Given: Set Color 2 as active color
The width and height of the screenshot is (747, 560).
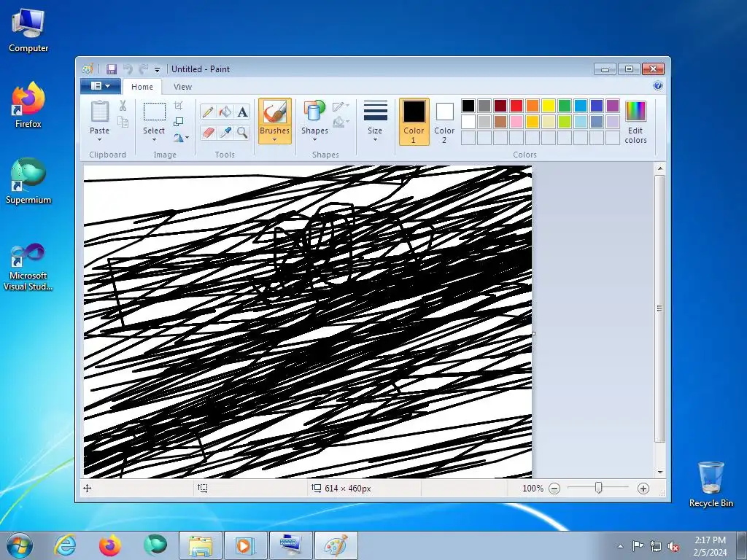Looking at the screenshot, I should click(444, 122).
